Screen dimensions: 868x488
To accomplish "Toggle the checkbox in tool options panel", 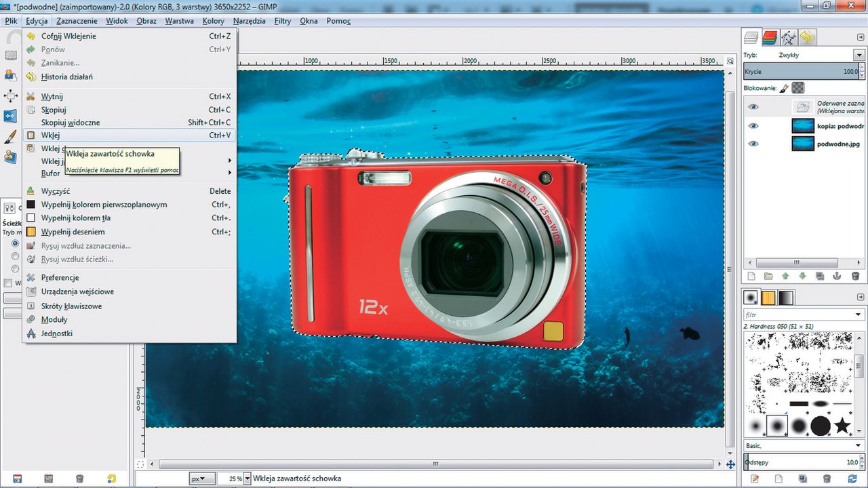I will [8, 283].
